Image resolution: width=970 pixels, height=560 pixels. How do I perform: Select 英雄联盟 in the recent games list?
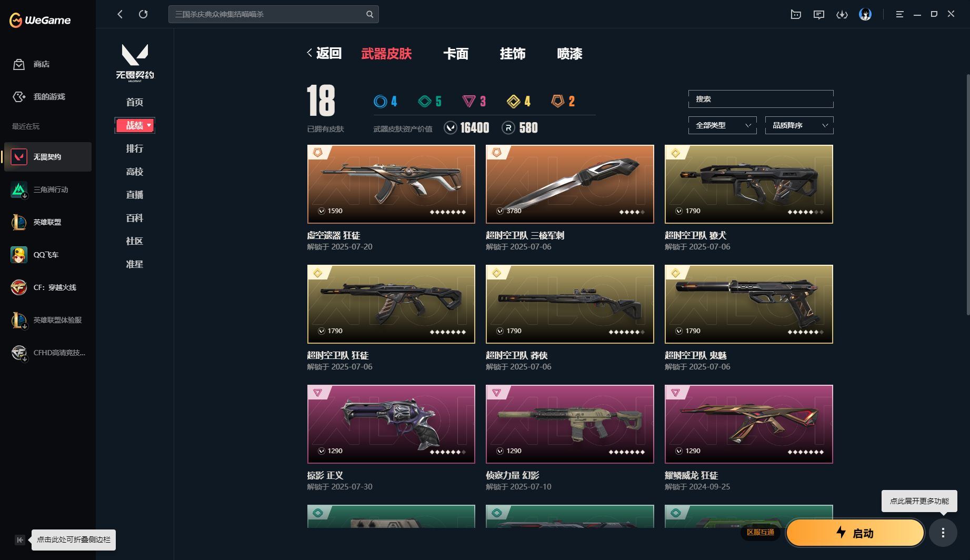point(47,222)
